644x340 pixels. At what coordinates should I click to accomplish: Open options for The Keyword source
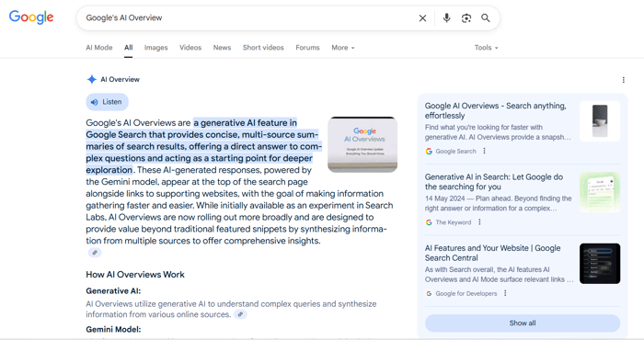(479, 221)
